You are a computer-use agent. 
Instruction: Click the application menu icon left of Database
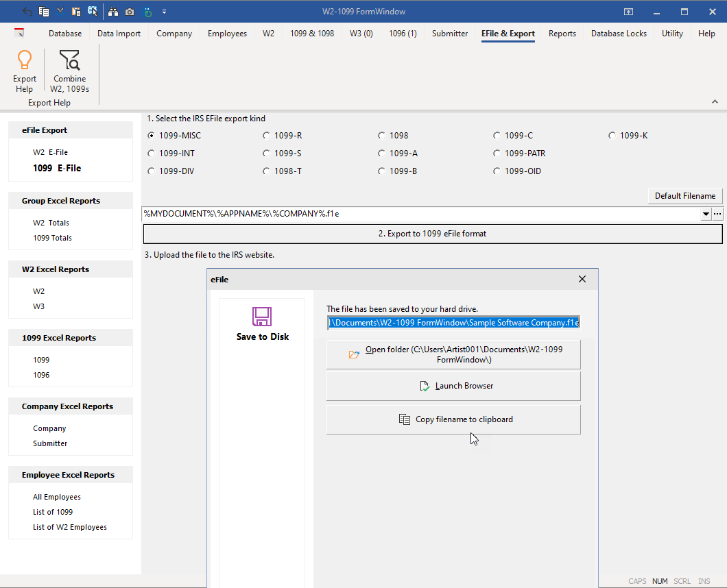click(x=19, y=33)
